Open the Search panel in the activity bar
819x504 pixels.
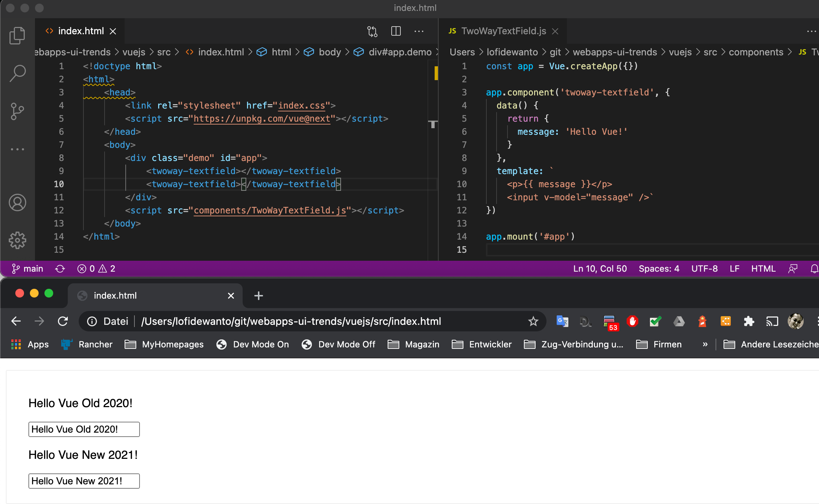tap(17, 73)
